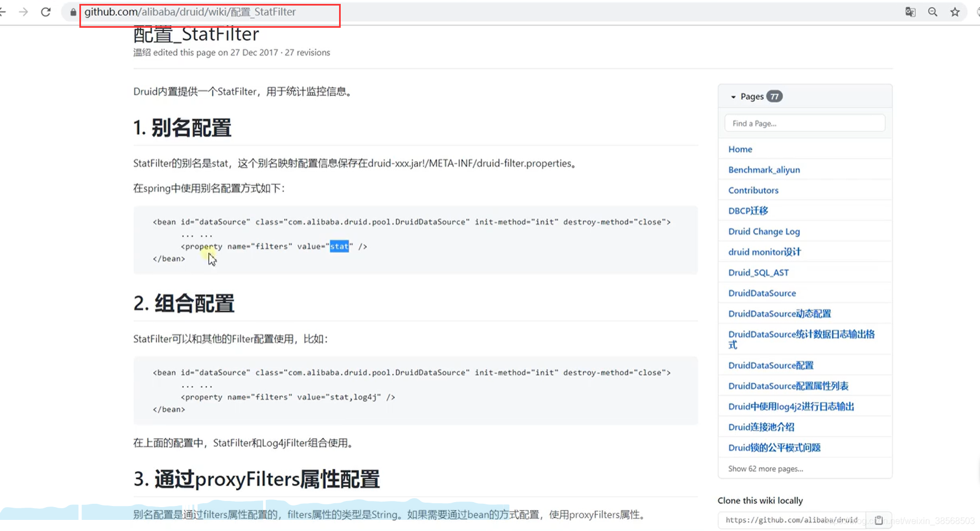Open Druid连接池介绍 page
The image size is (980, 531).
coord(761,427)
